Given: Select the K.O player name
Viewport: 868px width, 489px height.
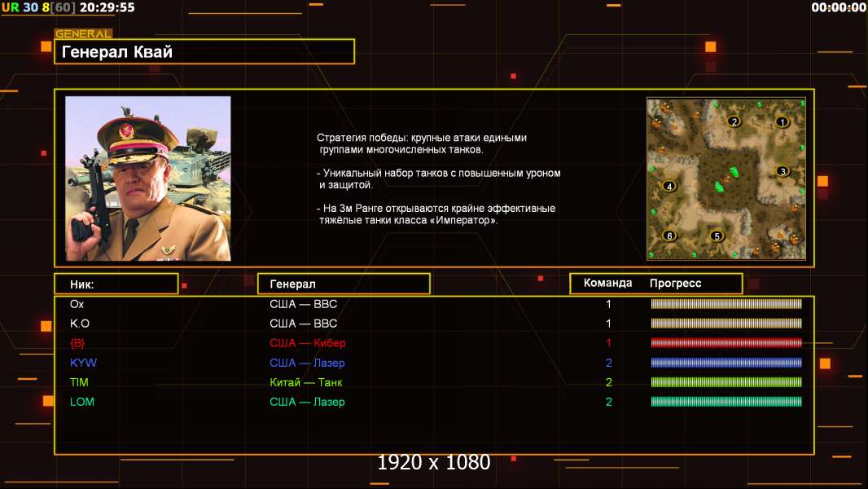Looking at the screenshot, I should [x=79, y=324].
